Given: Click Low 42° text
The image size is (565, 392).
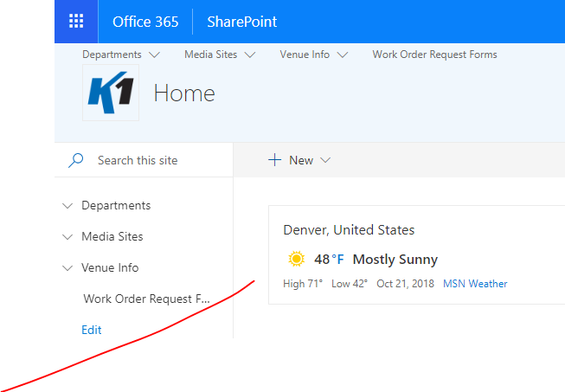Looking at the screenshot, I should (350, 284).
